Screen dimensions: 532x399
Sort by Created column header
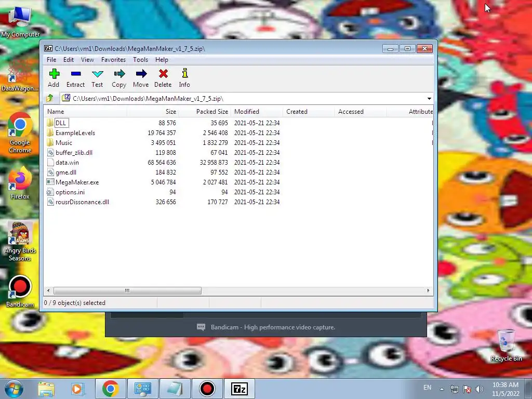pyautogui.click(x=309, y=112)
